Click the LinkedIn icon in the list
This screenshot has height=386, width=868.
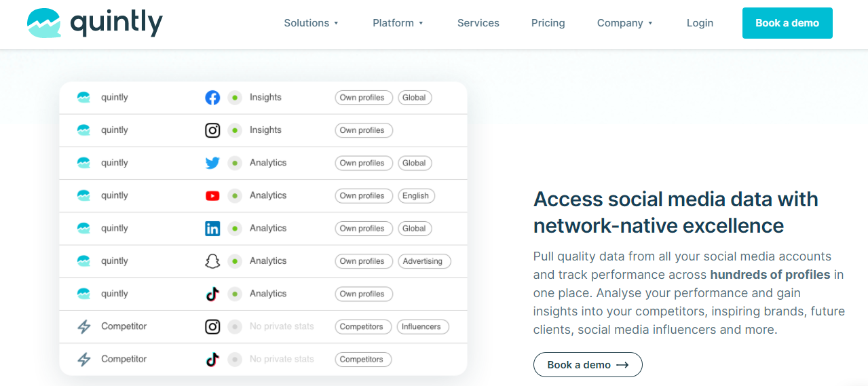[212, 229]
